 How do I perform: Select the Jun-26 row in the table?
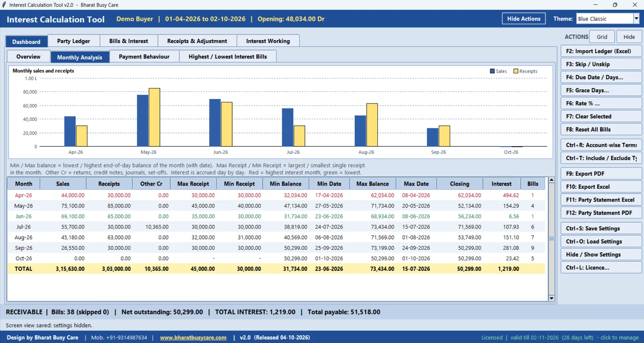[x=276, y=216]
